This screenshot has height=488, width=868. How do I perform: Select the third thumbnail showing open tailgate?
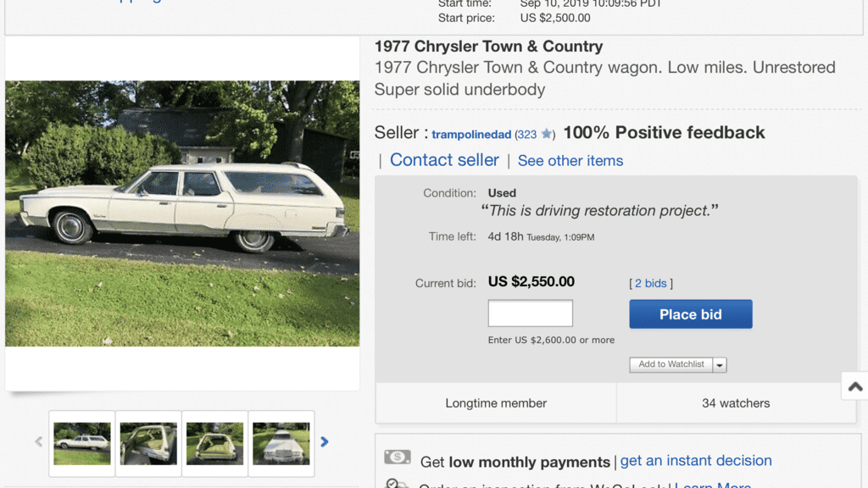214,443
